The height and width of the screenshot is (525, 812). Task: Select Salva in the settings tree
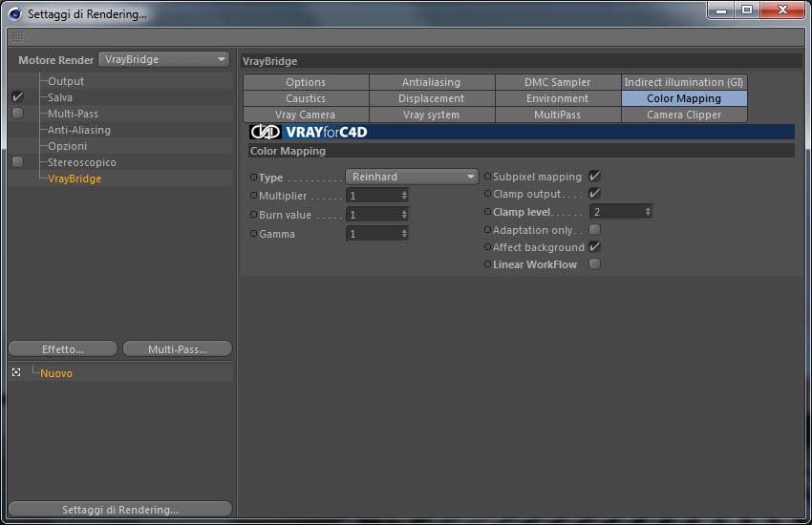pyautogui.click(x=60, y=97)
